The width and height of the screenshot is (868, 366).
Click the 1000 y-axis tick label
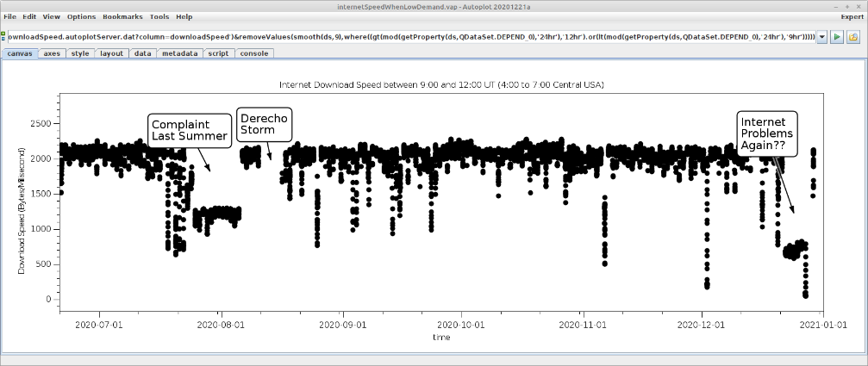coord(43,229)
